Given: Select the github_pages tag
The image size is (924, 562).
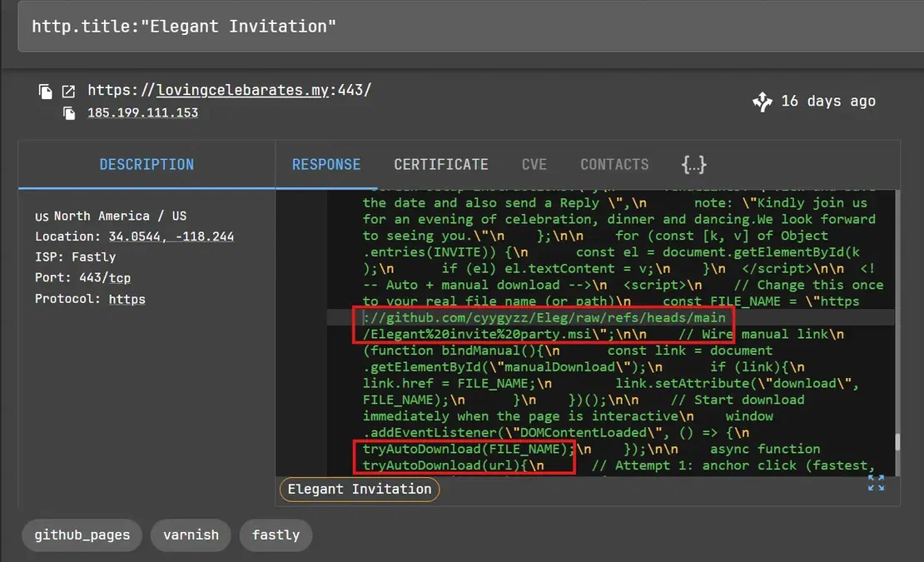Looking at the screenshot, I should point(82,535).
